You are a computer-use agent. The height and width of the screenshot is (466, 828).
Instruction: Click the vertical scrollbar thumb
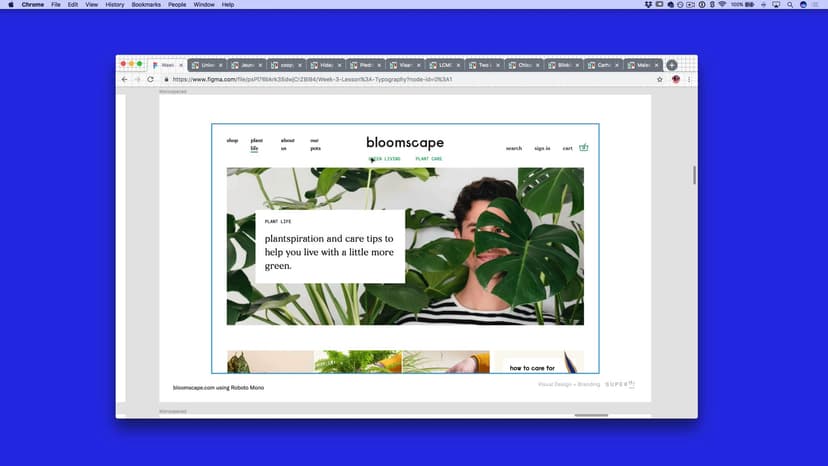coord(694,175)
